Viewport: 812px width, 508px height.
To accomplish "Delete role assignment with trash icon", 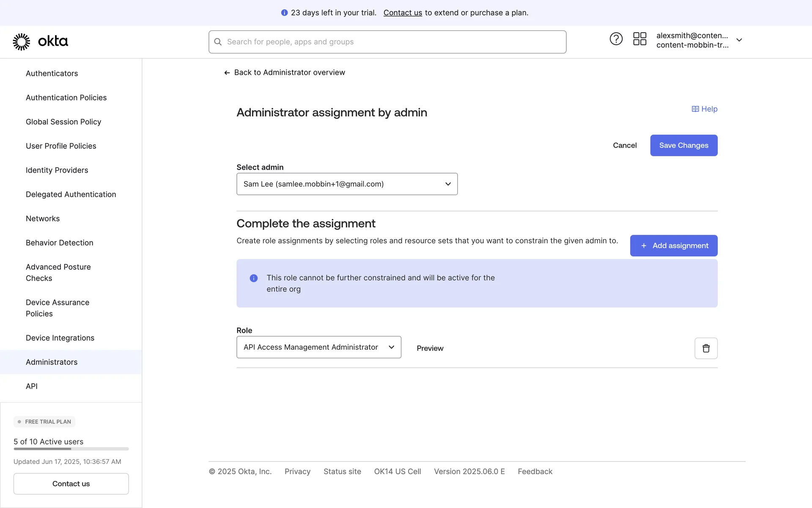I will (705, 348).
